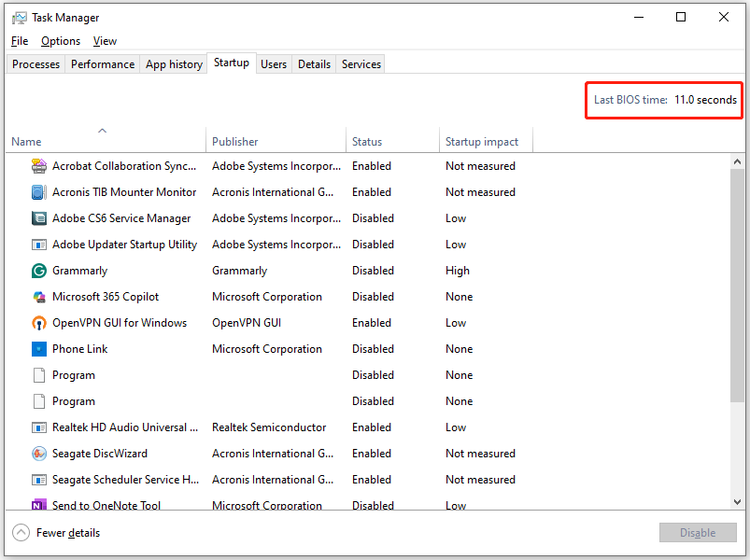Click the Seagate DiscWizard icon

[x=38, y=454]
